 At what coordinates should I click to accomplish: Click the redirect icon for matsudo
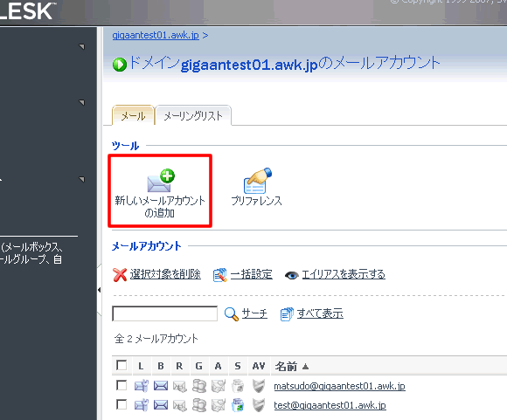(180, 386)
